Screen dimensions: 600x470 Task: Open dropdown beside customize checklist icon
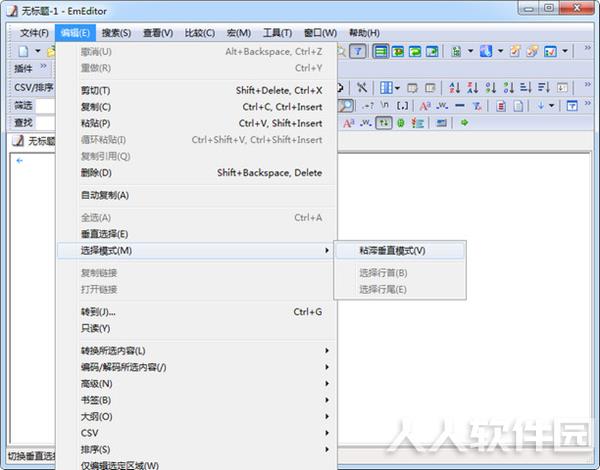pos(565,51)
